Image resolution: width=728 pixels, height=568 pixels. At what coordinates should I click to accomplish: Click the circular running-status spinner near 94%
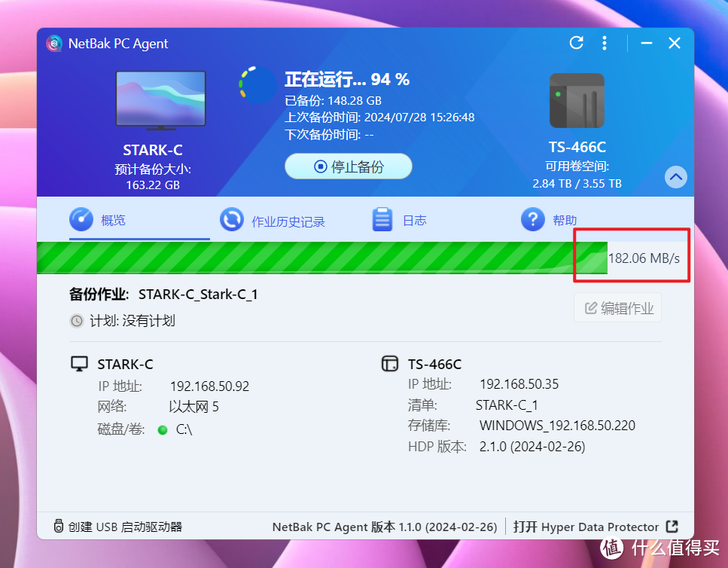pyautogui.click(x=257, y=86)
